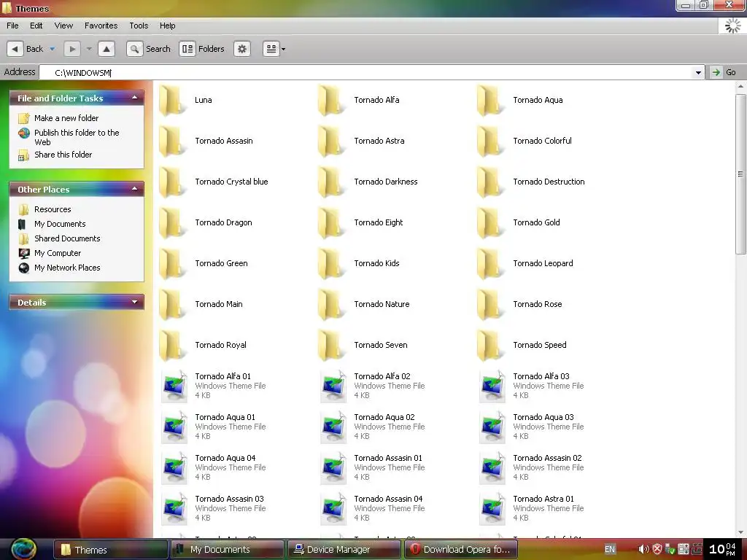Open the Favorites menu
747x560 pixels.
coord(101,26)
